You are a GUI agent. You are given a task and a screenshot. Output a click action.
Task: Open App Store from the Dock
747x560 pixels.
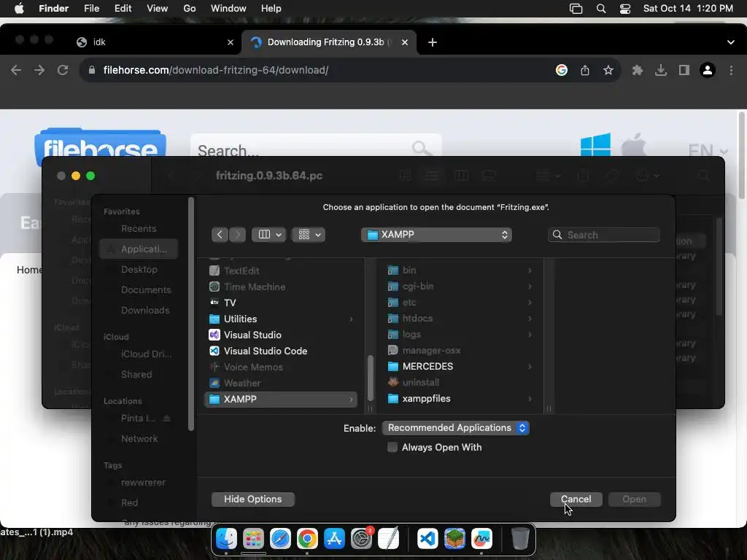pos(334,539)
